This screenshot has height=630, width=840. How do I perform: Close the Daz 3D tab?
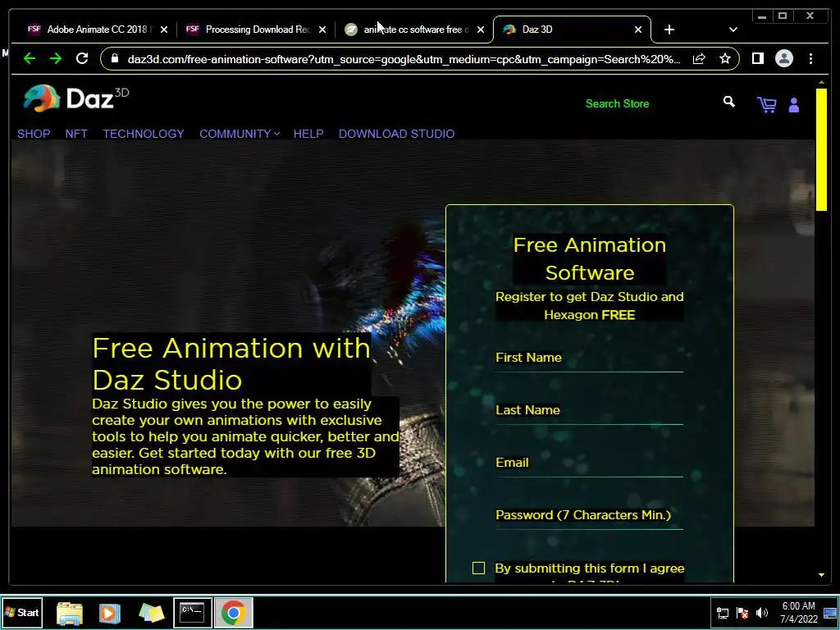point(638,30)
